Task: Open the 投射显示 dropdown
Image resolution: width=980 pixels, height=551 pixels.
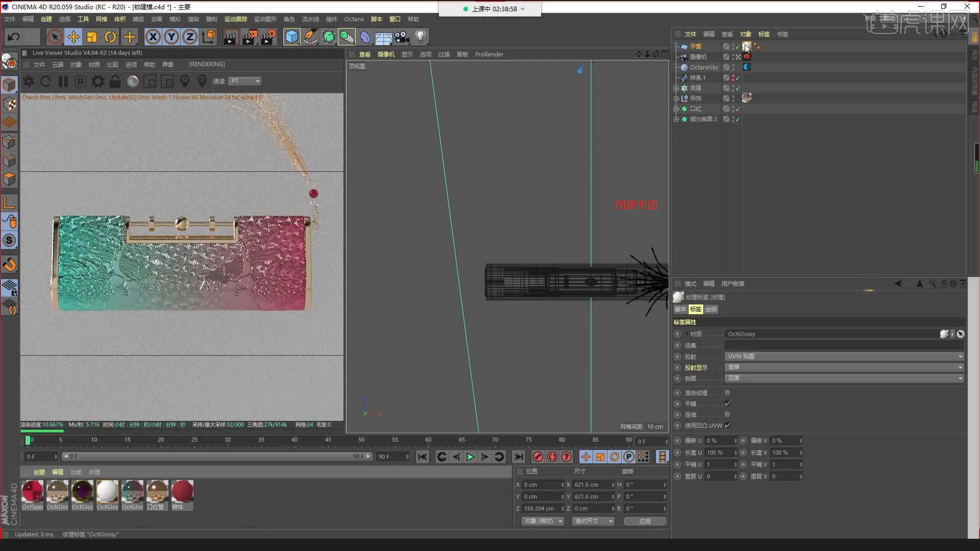Action: pos(844,367)
